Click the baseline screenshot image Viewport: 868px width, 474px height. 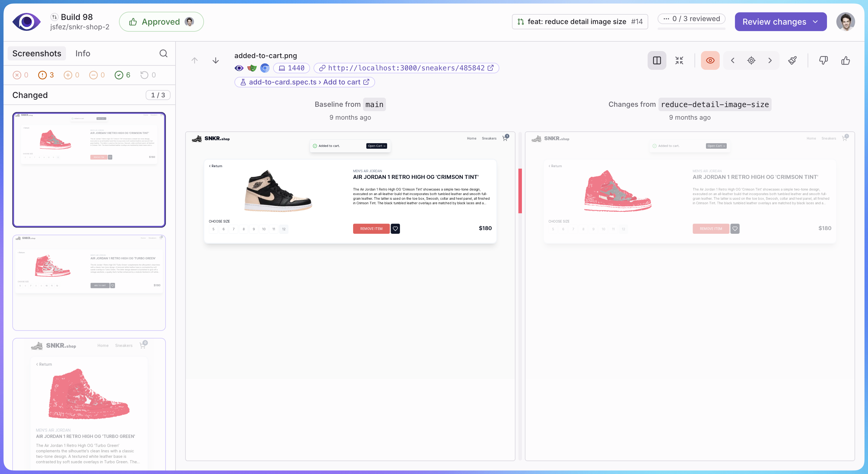(350, 296)
